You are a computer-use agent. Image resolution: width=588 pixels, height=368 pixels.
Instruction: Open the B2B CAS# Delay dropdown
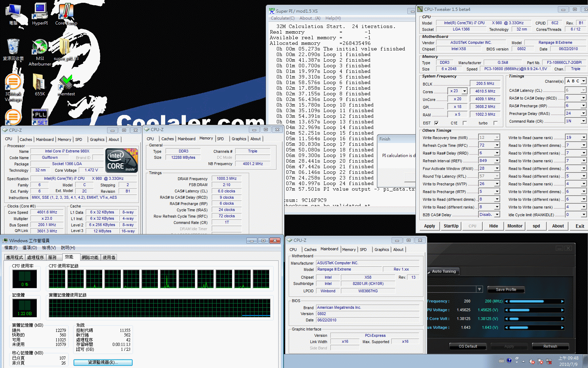497,215
